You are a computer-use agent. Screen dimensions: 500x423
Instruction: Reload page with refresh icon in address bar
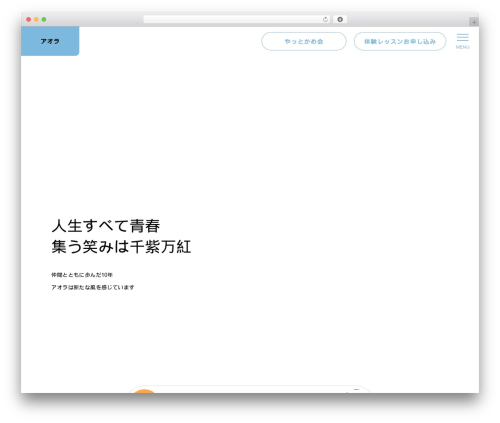click(325, 19)
